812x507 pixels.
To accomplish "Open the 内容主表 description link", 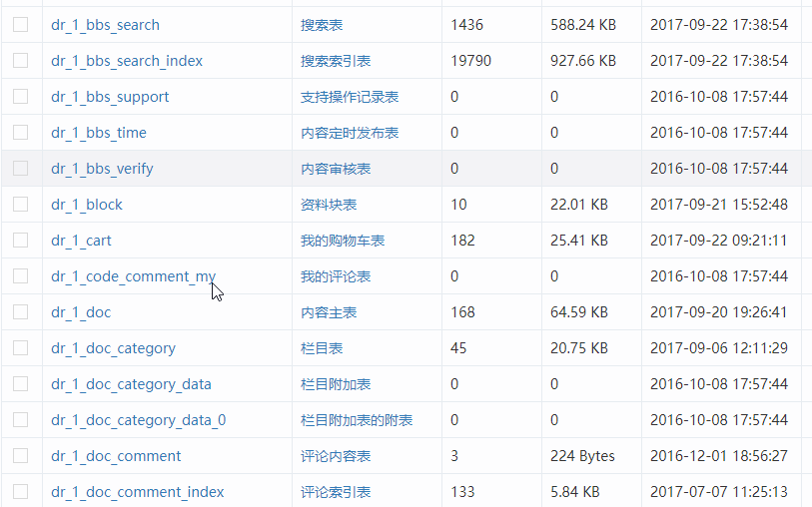I will pos(329,312).
